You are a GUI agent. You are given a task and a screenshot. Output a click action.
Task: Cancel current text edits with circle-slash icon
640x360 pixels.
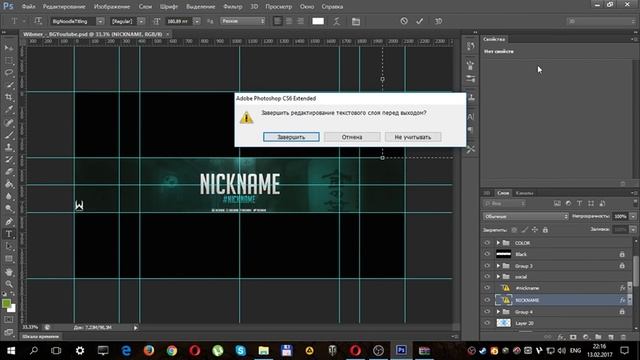click(x=404, y=21)
